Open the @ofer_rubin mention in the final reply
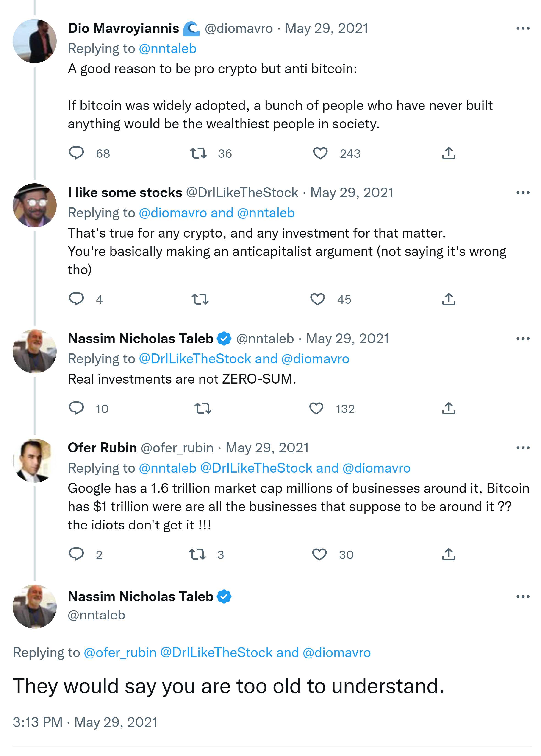The width and height of the screenshot is (541, 756). tap(120, 652)
